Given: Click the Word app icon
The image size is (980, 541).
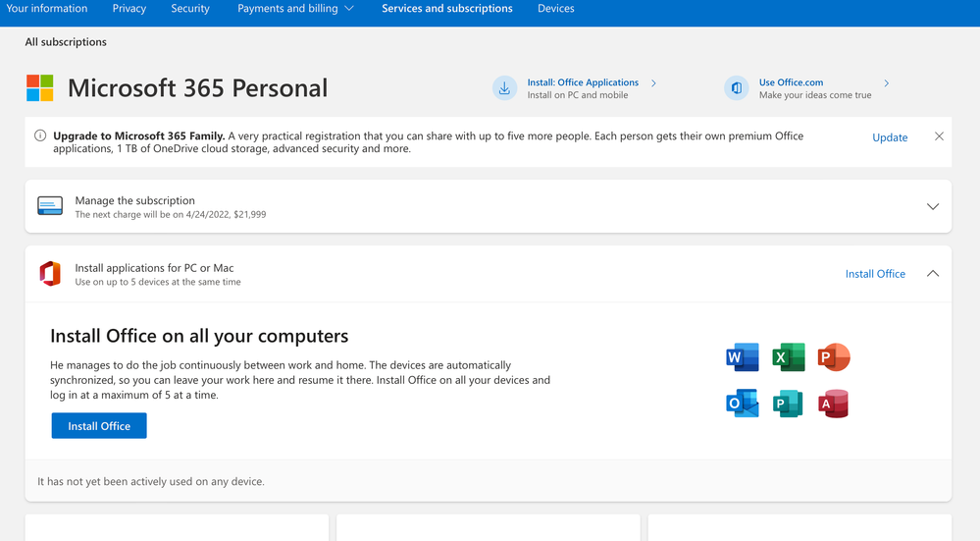Looking at the screenshot, I should point(743,357).
